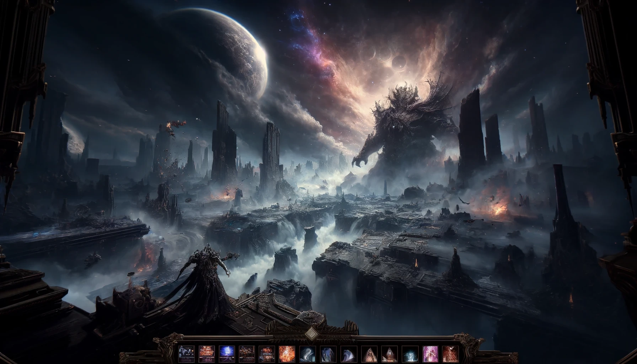Image resolution: width=637 pixels, height=364 pixels.
Task: Activate the last red-orange hotbar skill
Action: pos(450,354)
